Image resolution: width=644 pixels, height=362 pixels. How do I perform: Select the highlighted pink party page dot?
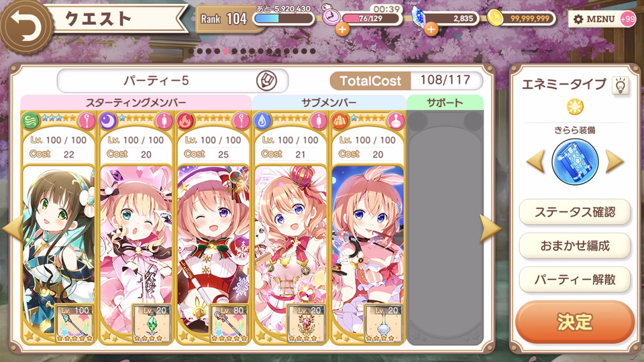(x=225, y=52)
